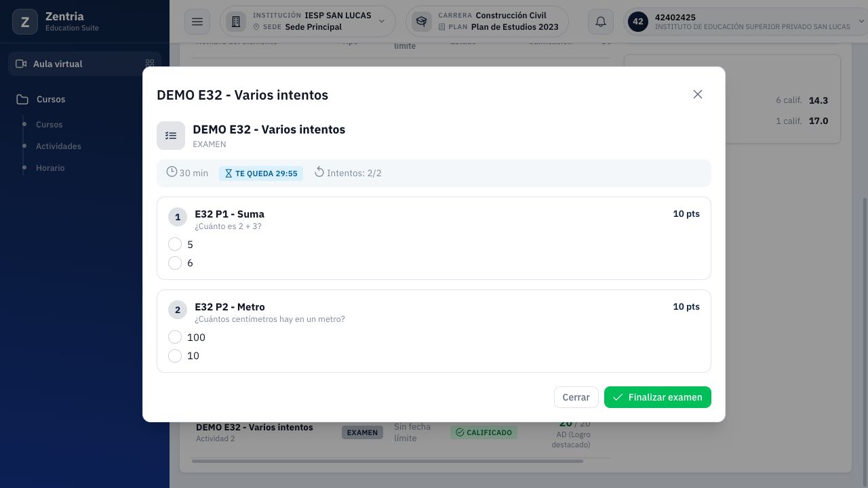Expand the IESP SAN LUCAS institution dropdown
The height and width of the screenshot is (488, 868).
click(308, 22)
